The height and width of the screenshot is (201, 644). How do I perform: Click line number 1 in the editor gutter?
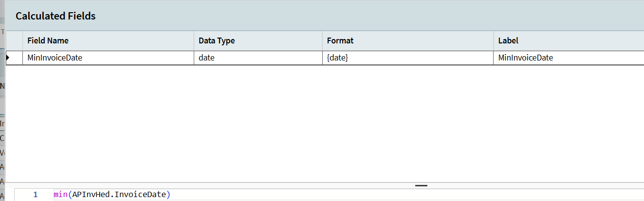[35, 195]
